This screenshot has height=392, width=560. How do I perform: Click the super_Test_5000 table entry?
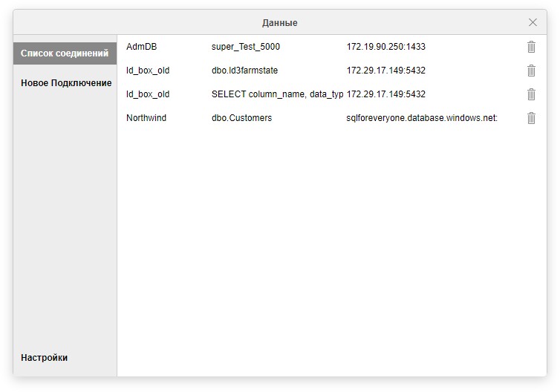pyautogui.click(x=246, y=47)
